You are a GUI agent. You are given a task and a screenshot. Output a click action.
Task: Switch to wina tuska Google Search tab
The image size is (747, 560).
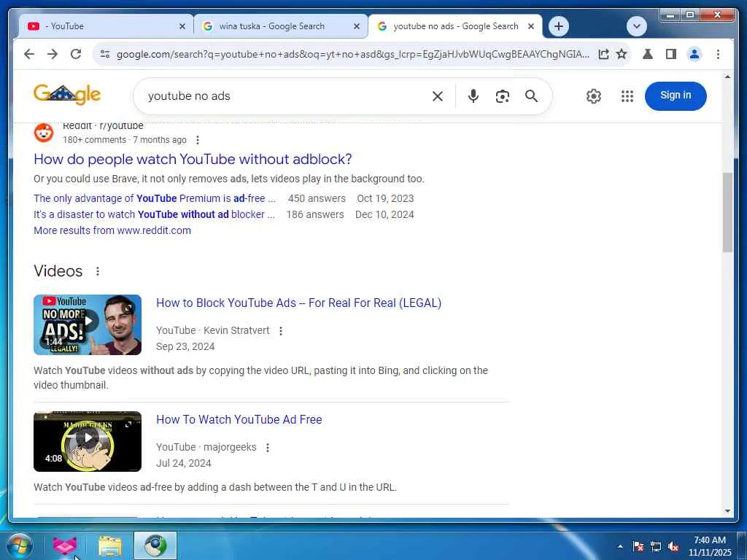(280, 26)
